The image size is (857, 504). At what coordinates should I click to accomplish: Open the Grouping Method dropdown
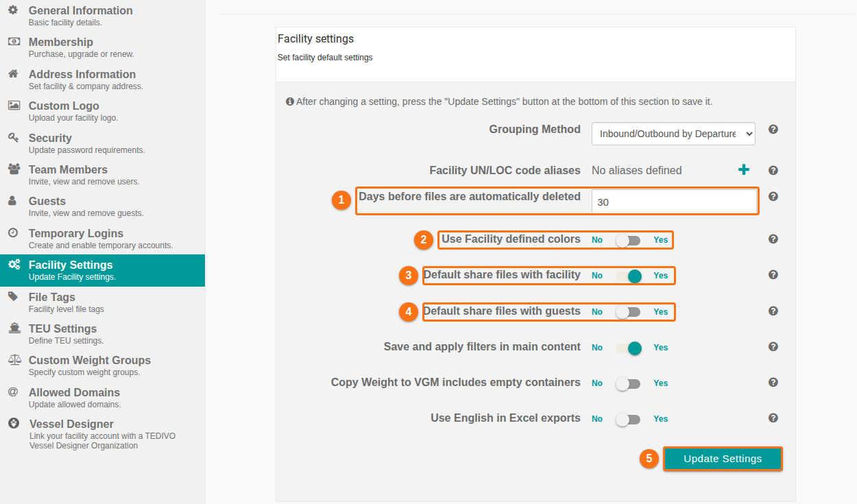pos(673,134)
